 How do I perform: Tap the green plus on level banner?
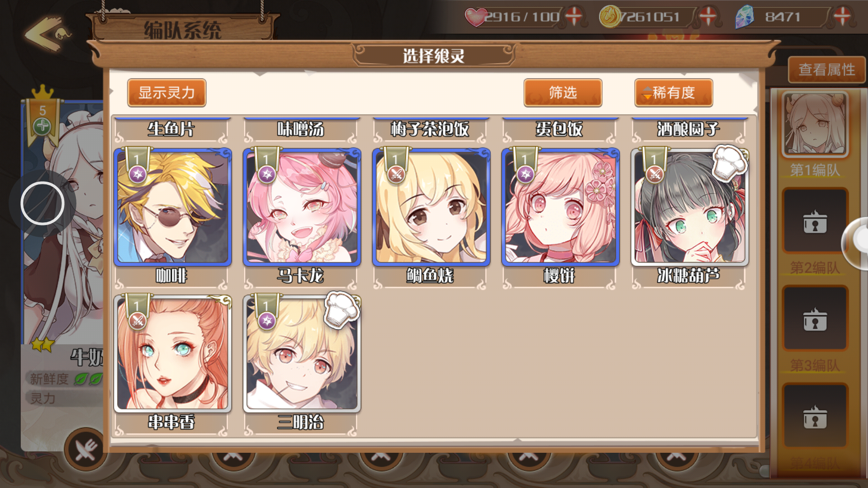coord(42,126)
